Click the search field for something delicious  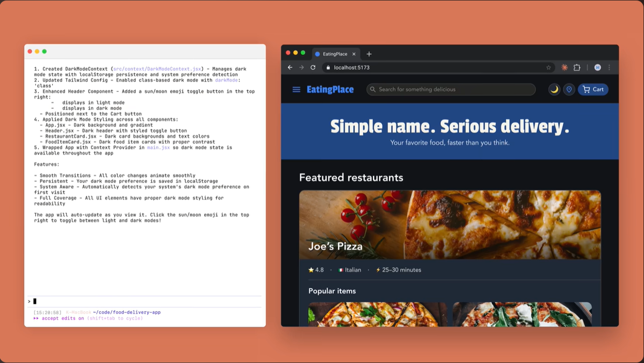[451, 89]
